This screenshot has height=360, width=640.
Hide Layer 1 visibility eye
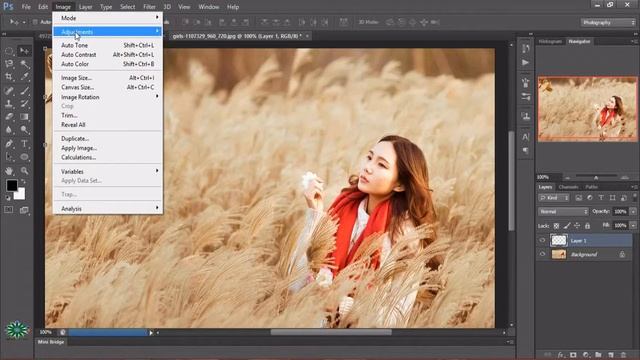[x=542, y=240]
